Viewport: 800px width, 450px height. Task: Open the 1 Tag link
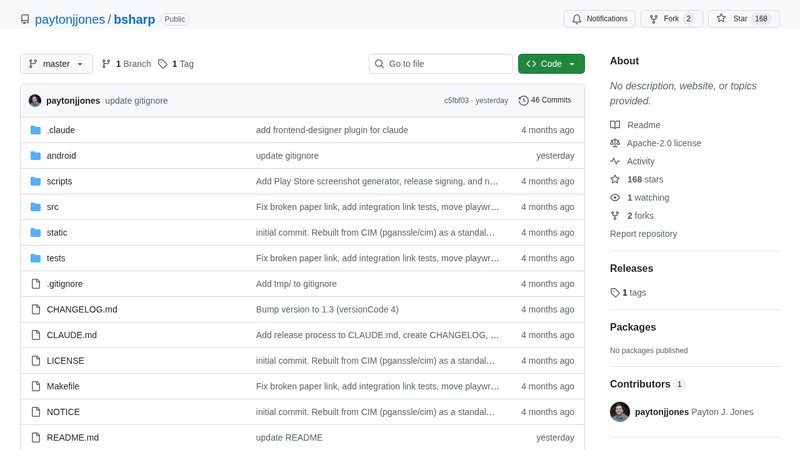(176, 64)
